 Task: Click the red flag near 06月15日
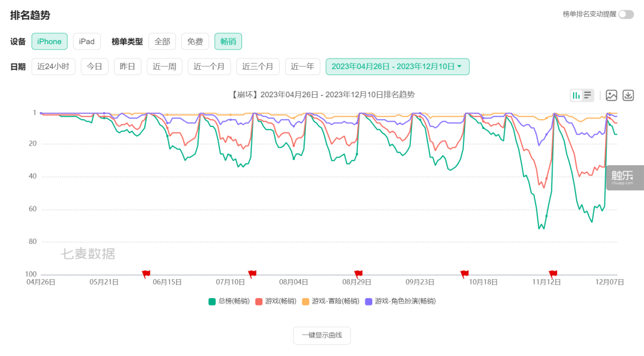click(146, 274)
